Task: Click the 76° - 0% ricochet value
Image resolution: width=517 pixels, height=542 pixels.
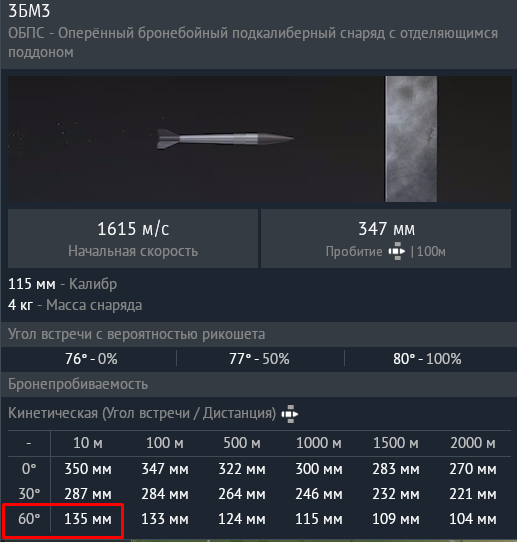Action: 91,359
